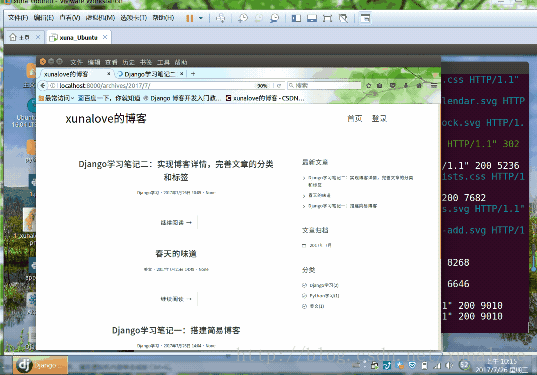Screen dimensions: 537x375
Task: Close the VMware home tab
Action: click(x=38, y=37)
